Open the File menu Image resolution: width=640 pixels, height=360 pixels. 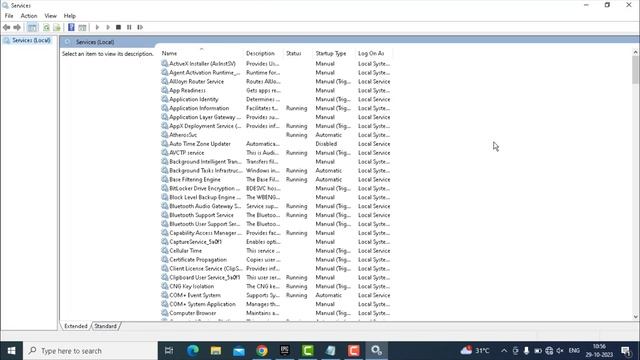(x=9, y=16)
